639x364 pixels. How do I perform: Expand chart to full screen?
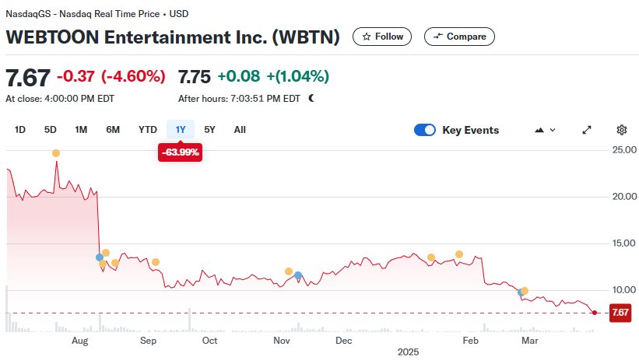pyautogui.click(x=587, y=130)
